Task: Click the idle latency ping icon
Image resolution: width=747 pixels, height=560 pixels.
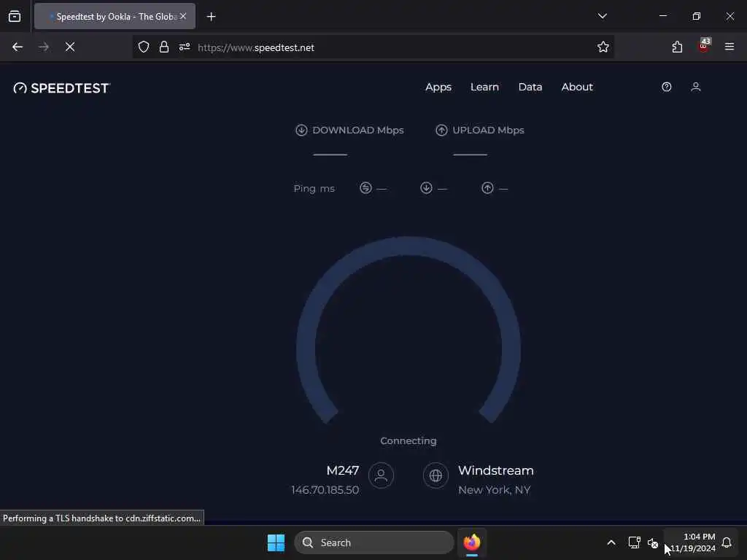Action: [x=365, y=188]
